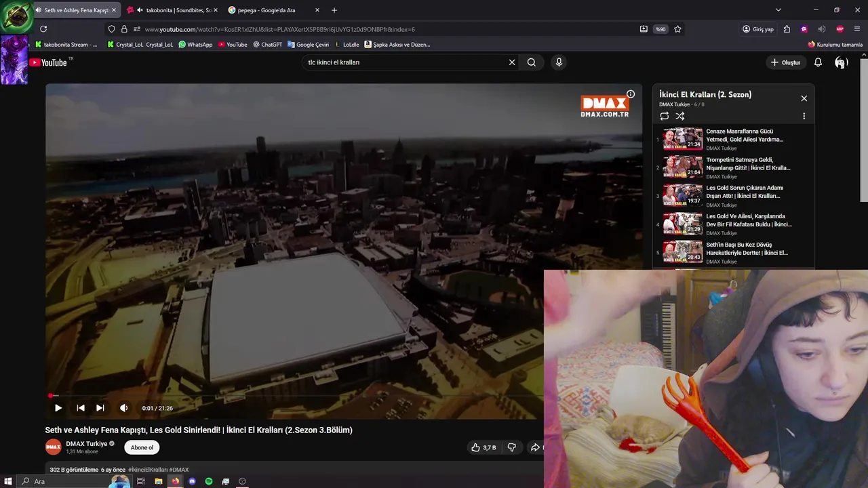
Task: Toggle playlist loop
Action: pos(665,116)
